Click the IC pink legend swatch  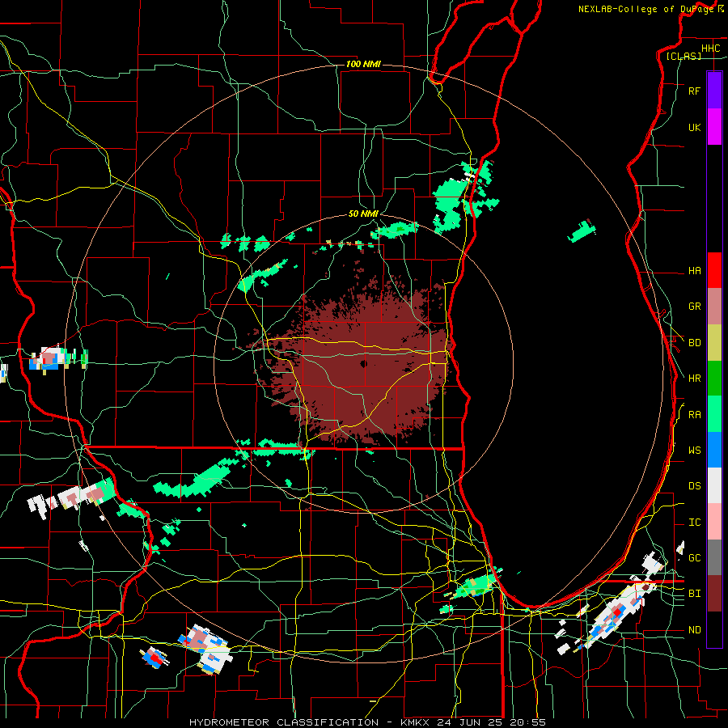point(714,522)
